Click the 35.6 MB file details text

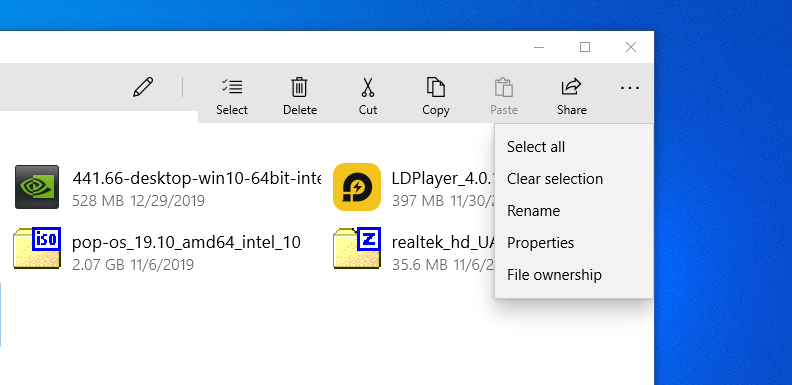click(443, 265)
